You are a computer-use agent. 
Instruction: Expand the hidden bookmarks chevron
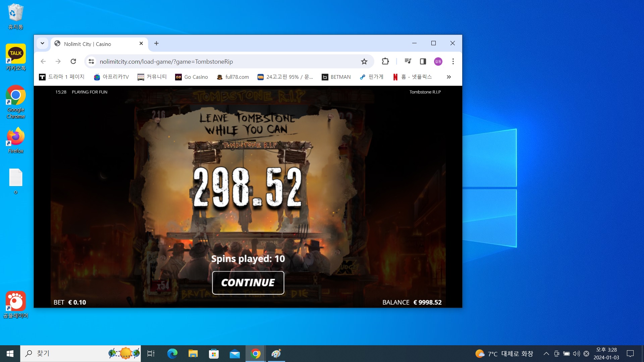(449, 77)
